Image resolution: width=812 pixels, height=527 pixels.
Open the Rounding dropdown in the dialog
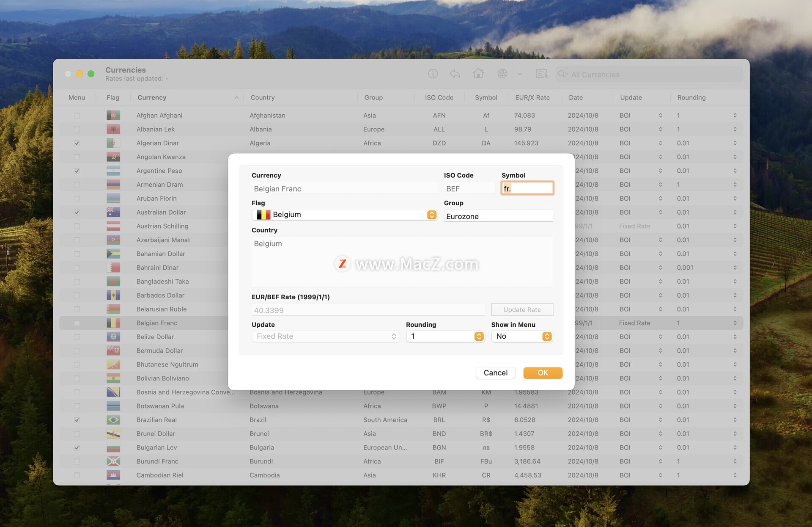(x=445, y=336)
